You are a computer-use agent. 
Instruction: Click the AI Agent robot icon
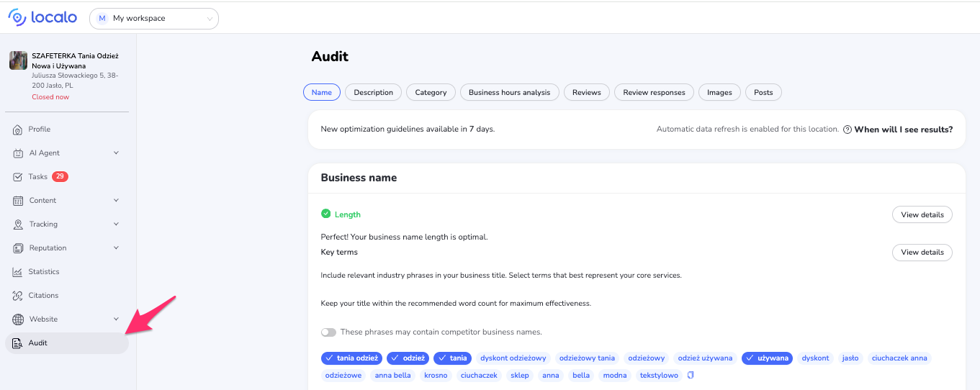coord(18,153)
